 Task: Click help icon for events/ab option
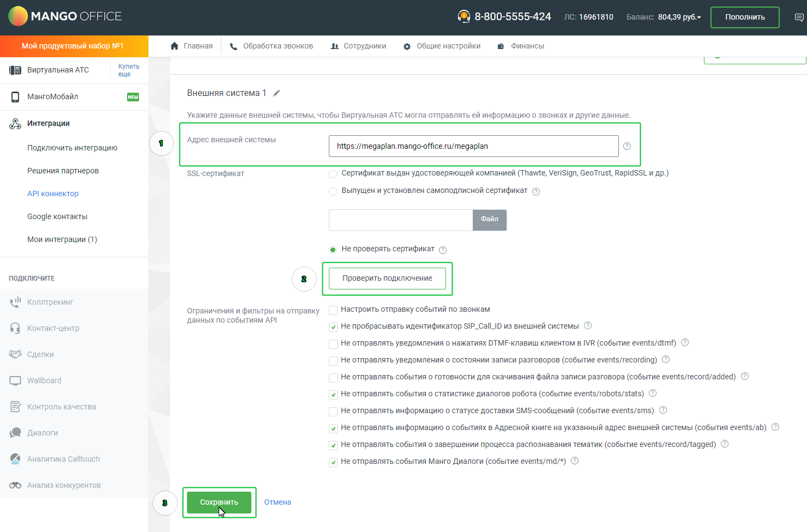[775, 427]
